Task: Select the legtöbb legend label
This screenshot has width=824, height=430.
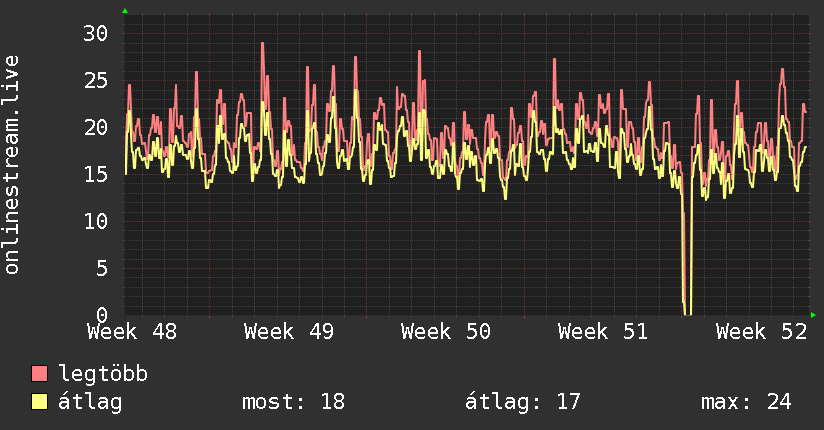Action: coord(103,373)
